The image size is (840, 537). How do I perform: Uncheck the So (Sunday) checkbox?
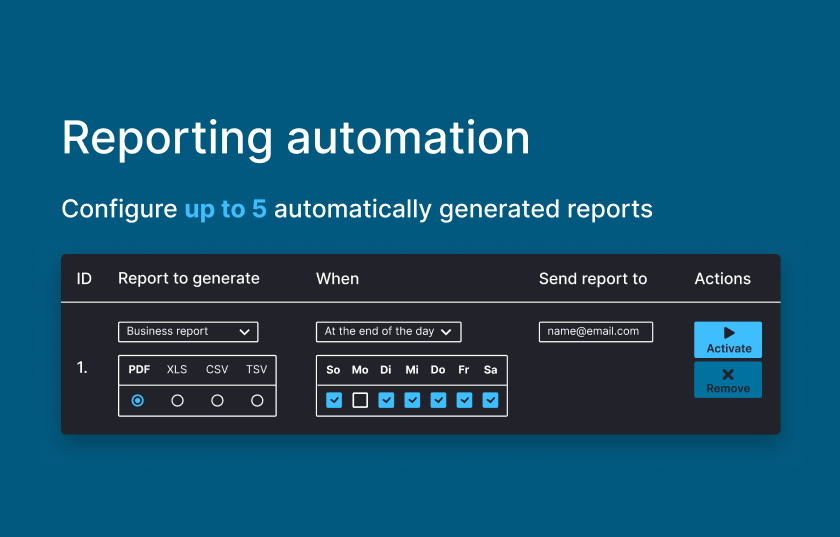(334, 400)
